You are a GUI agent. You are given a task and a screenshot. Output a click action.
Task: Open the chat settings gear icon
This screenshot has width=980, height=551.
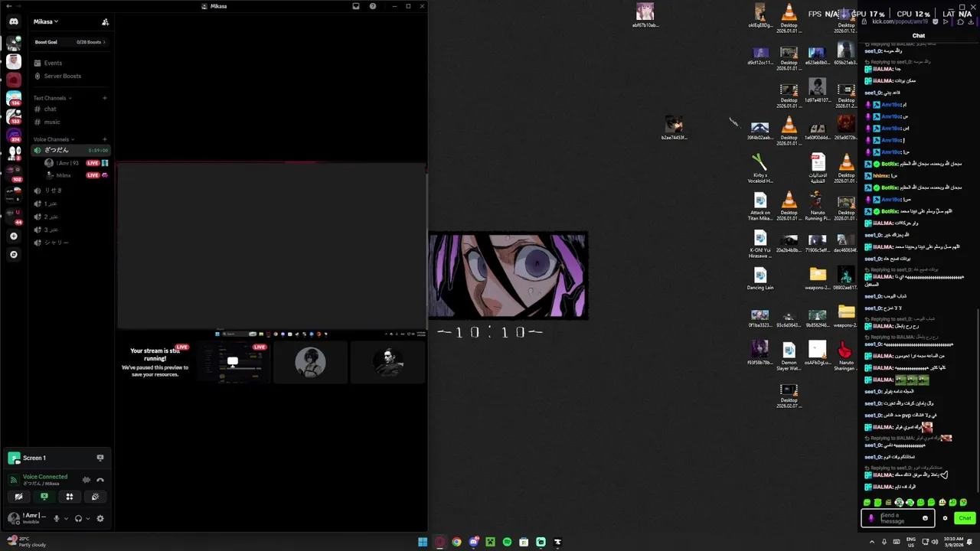(945, 518)
